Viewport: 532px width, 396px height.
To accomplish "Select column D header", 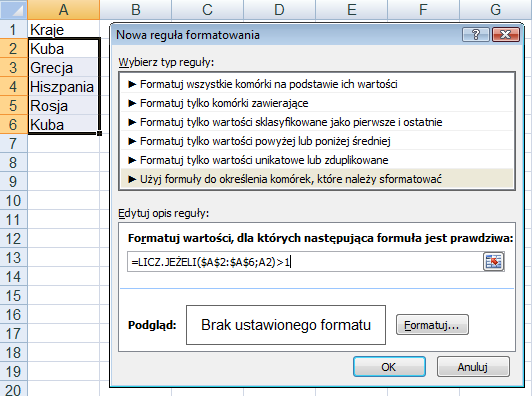I will tap(279, 10).
